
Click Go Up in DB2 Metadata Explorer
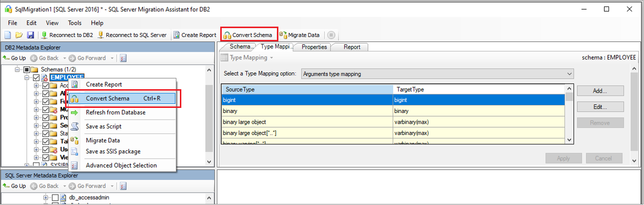(x=15, y=58)
